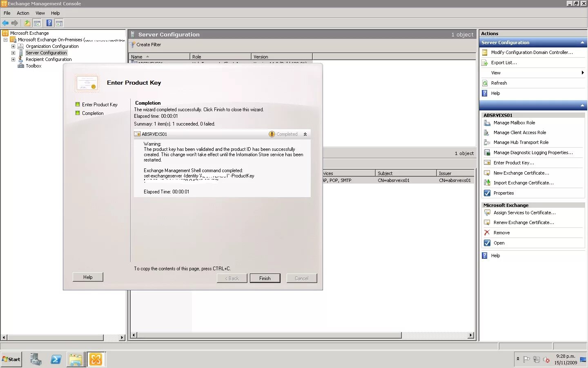588x368 pixels.
Task: Expand the Recipient Configuration tree node
Action: click(13, 59)
